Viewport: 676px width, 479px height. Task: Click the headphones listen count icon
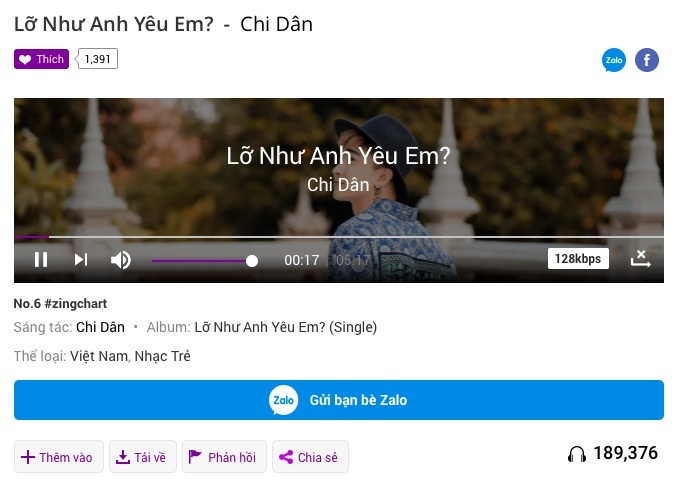pyautogui.click(x=576, y=454)
